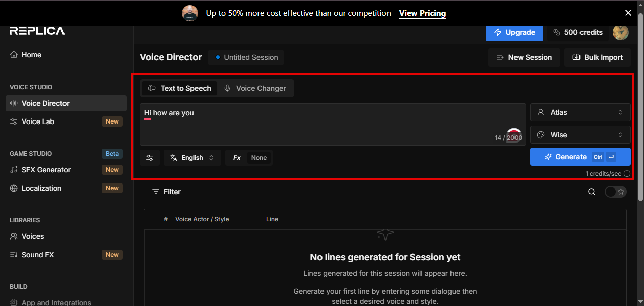Open the Voices library
Screen dimensions: 644x306
33,236
